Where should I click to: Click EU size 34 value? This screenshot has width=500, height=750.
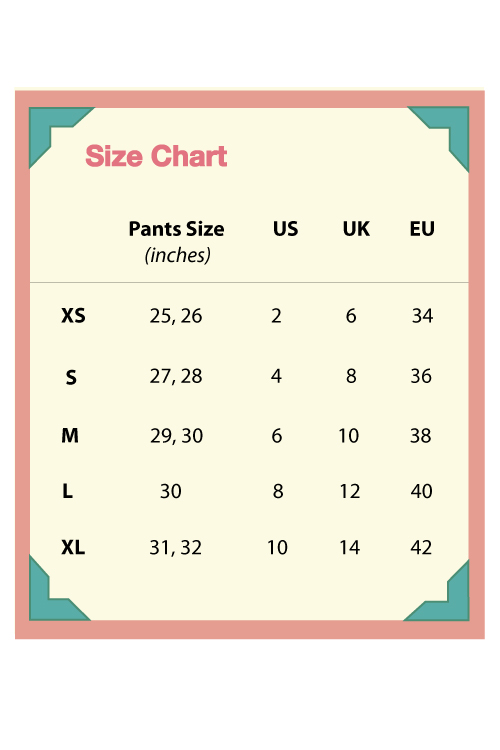[x=422, y=316]
